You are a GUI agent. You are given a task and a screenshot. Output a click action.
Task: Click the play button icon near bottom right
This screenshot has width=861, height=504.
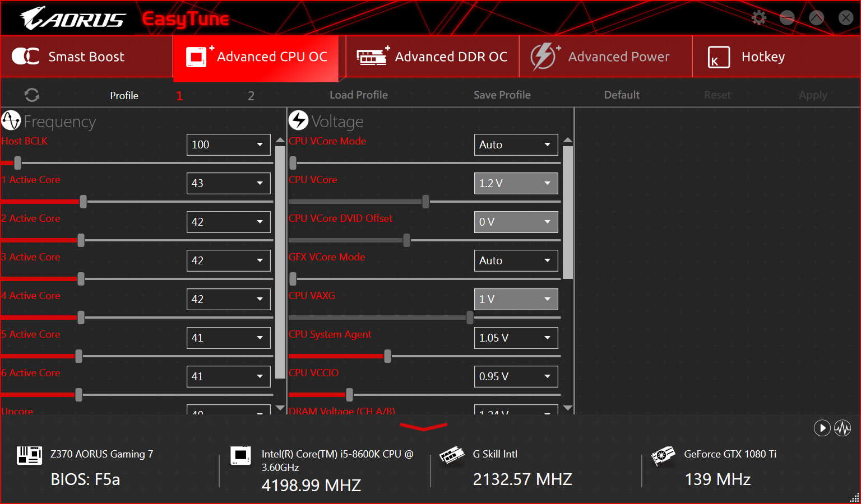point(822,428)
